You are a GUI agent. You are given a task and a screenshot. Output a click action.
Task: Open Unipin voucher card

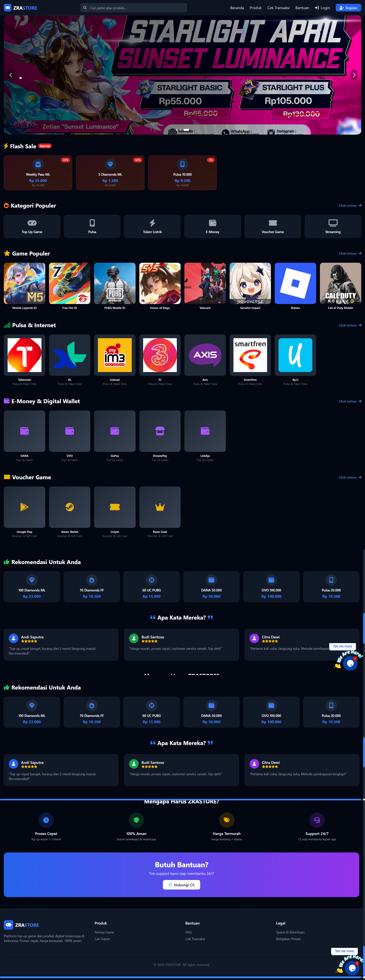[115, 507]
